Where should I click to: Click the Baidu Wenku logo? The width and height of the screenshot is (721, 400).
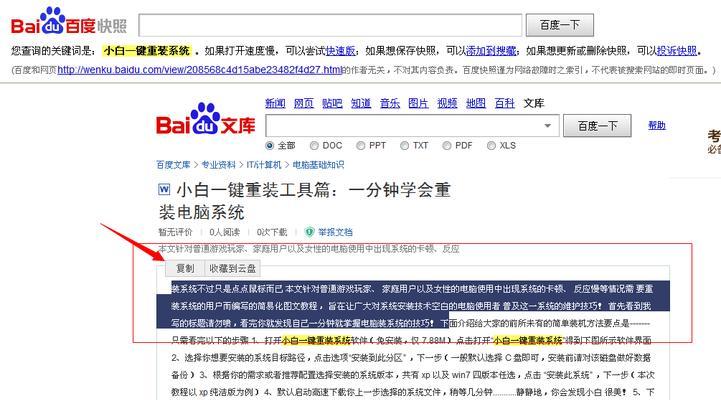click(x=206, y=120)
